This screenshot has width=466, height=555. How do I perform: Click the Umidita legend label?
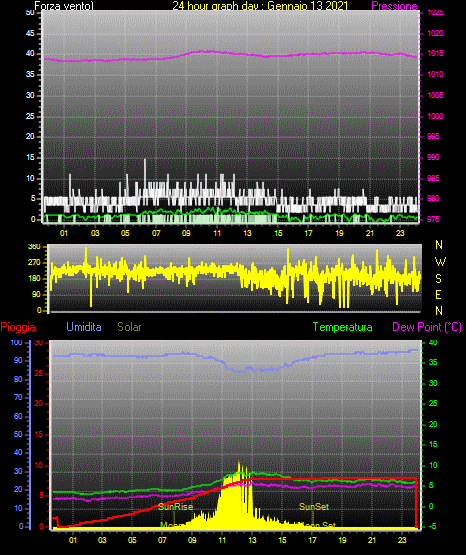click(84, 327)
